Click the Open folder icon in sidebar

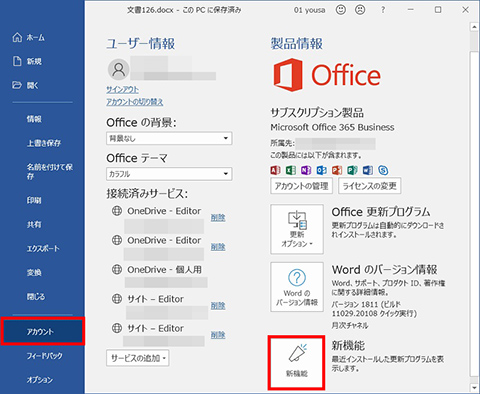tap(17, 85)
